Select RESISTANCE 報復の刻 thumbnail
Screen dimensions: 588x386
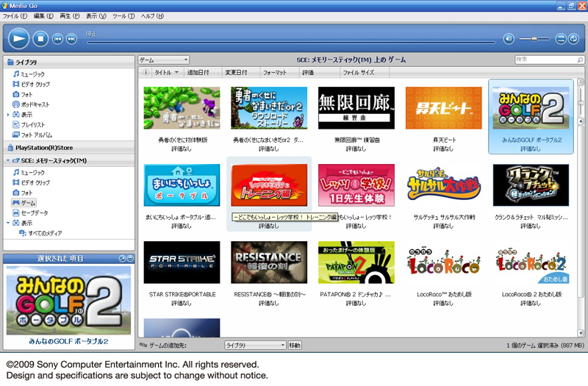pos(269,262)
